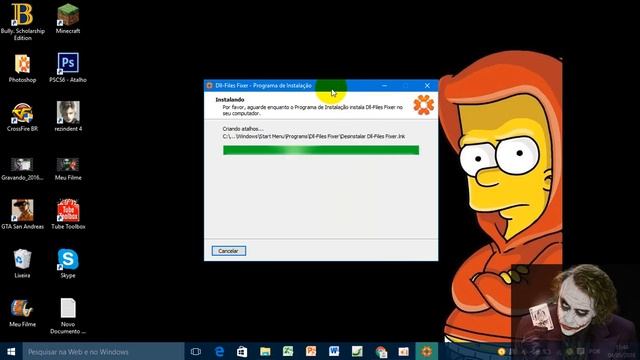The height and width of the screenshot is (360, 640).
Task: Click the 'Criando atalhos...' status text
Action: 243,129
